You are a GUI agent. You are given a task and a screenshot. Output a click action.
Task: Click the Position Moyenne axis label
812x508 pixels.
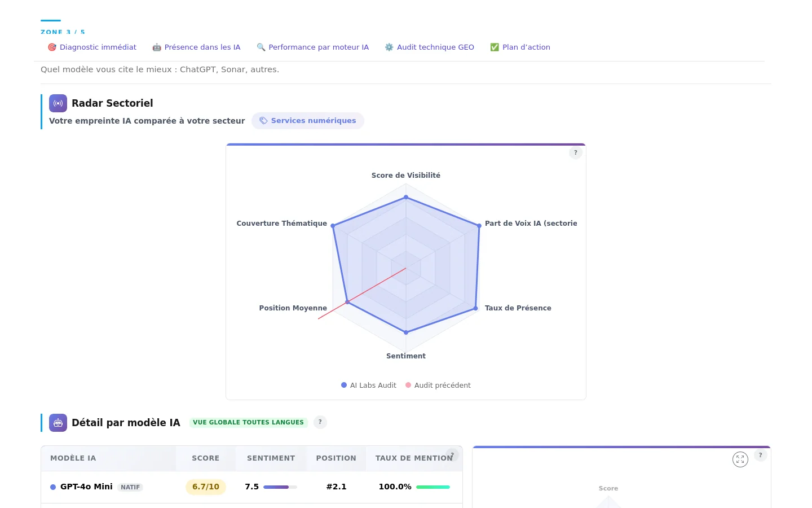click(x=293, y=308)
